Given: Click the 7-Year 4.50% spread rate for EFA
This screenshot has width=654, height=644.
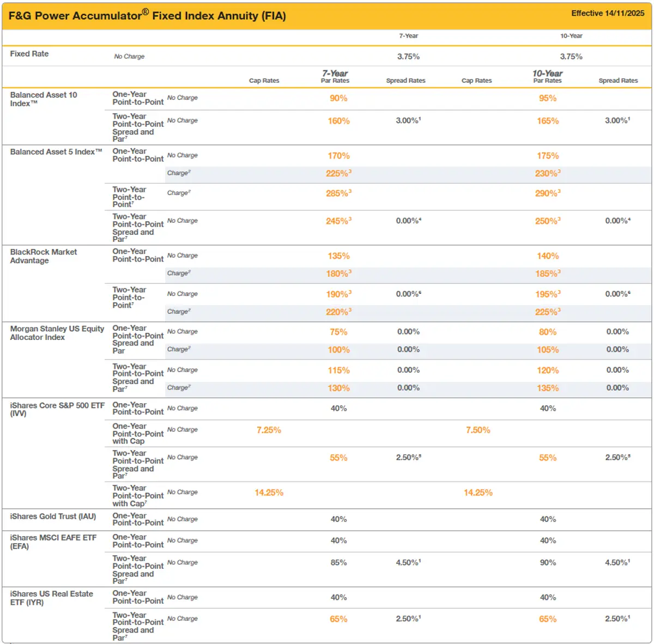Looking at the screenshot, I should pyautogui.click(x=408, y=563).
